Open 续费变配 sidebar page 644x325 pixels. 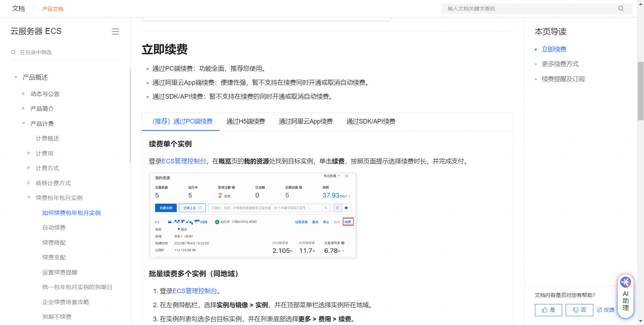54,257
